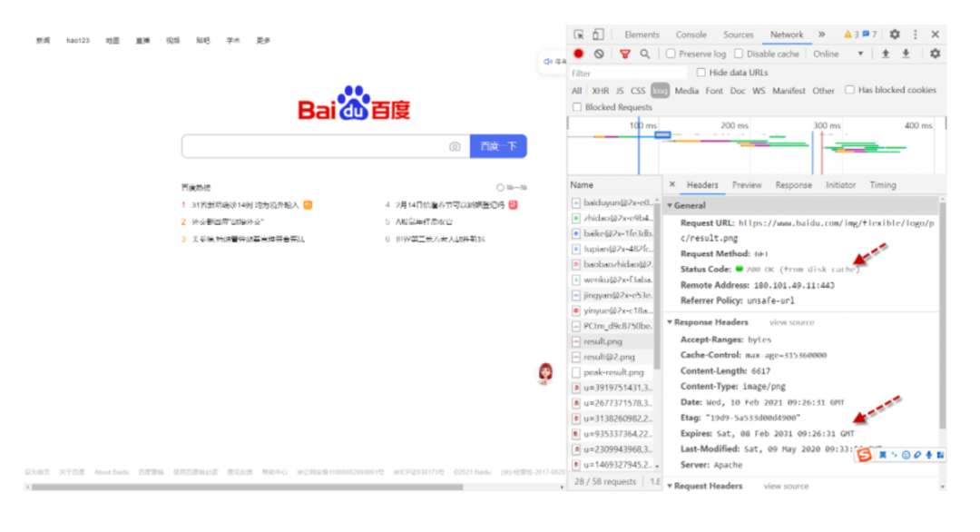This screenshot has height=532, width=980.
Task: Enable Hide data URLs
Action: click(701, 73)
